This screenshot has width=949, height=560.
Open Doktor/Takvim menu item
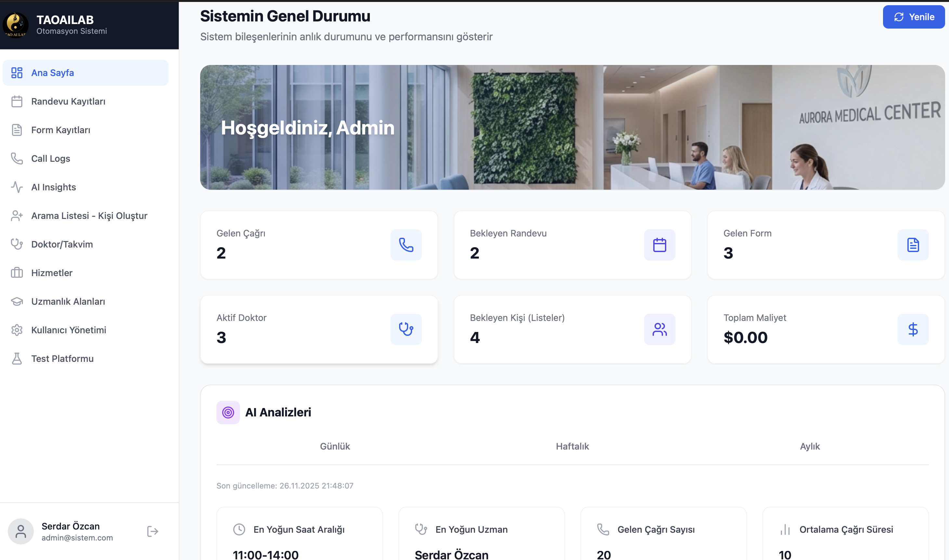point(62,244)
